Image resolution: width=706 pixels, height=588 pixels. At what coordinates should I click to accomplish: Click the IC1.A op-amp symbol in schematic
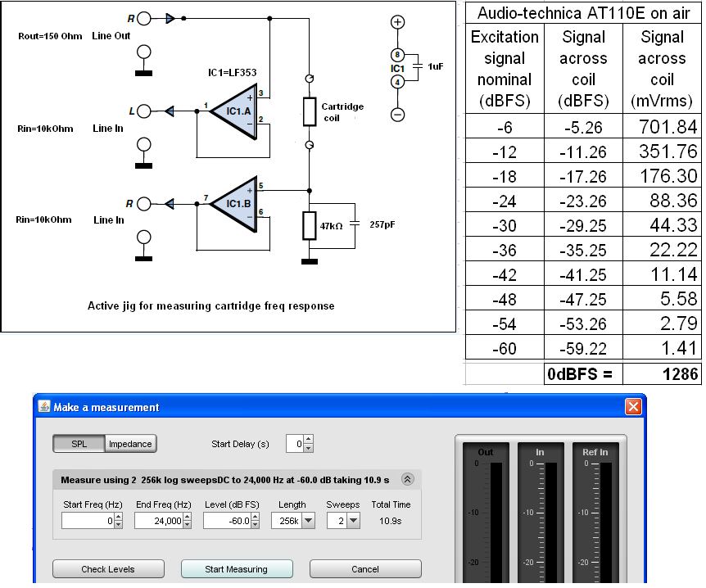[234, 111]
